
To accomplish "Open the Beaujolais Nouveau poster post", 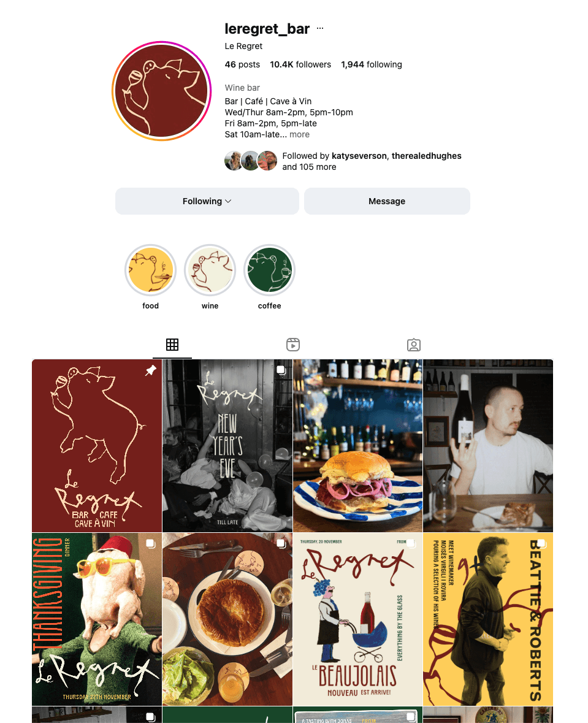I will 358,619.
